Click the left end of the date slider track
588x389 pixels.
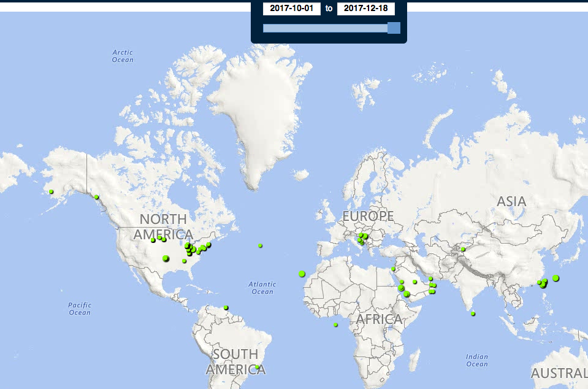265,28
